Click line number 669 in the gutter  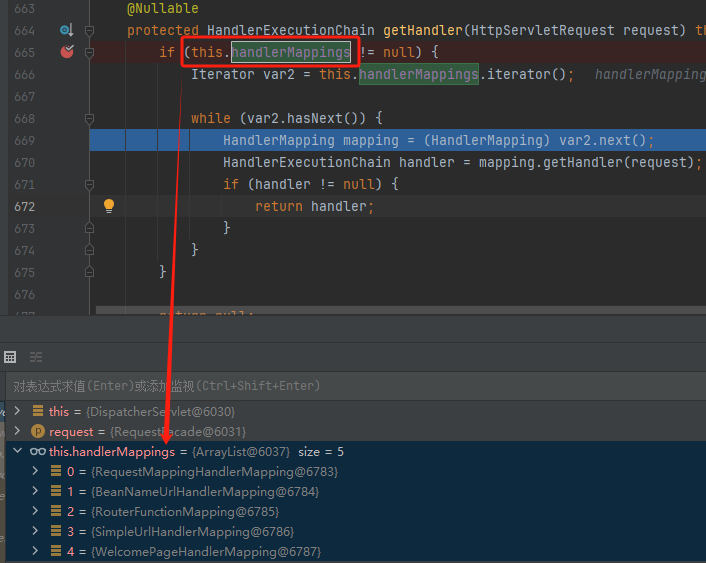(24, 141)
